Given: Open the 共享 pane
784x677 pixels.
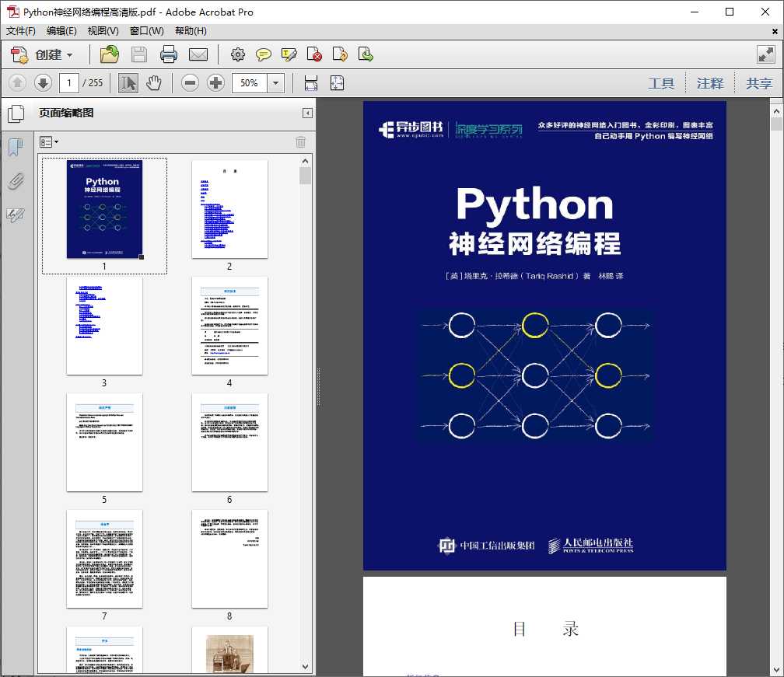Looking at the screenshot, I should [x=759, y=83].
